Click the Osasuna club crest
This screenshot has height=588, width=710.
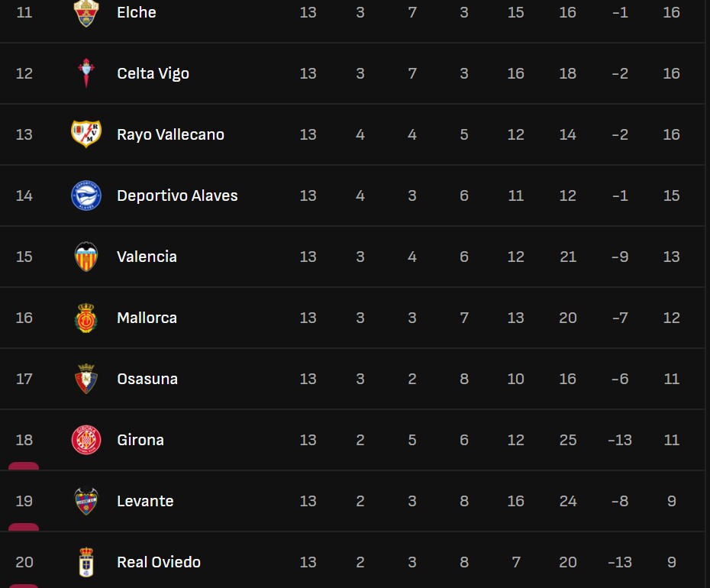pos(86,379)
